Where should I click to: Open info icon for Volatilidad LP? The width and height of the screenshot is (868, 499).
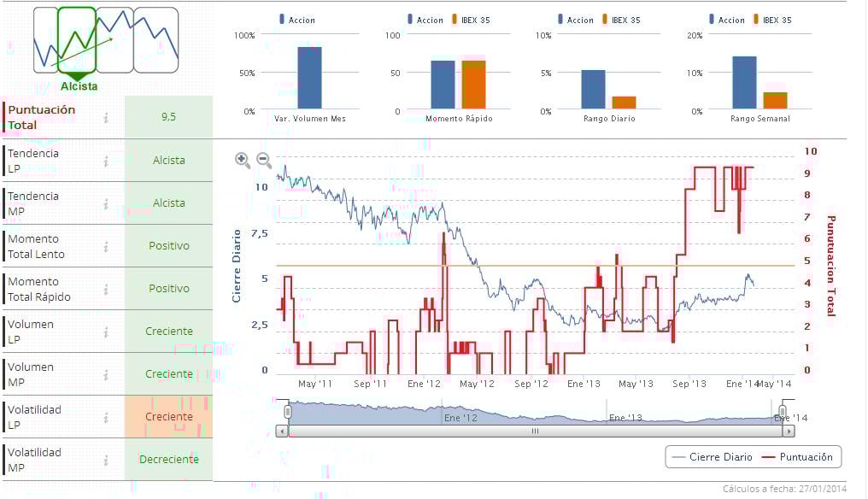click(106, 417)
